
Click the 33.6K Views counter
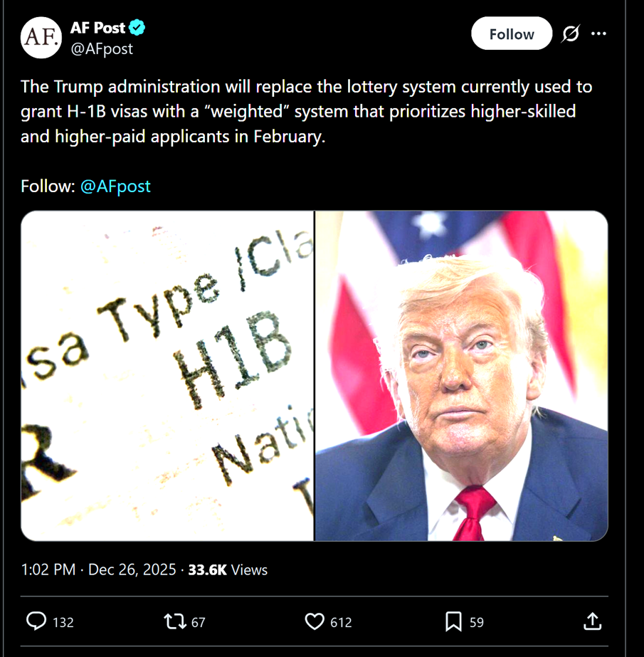click(x=228, y=570)
